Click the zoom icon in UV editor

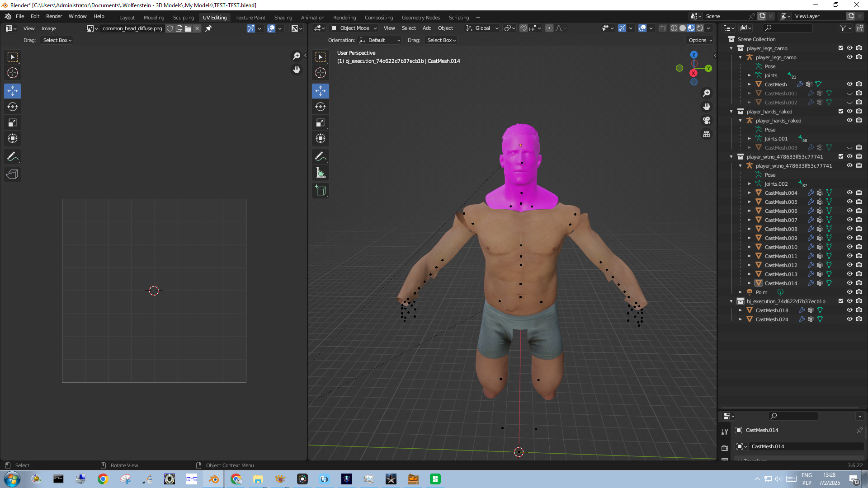tap(297, 56)
